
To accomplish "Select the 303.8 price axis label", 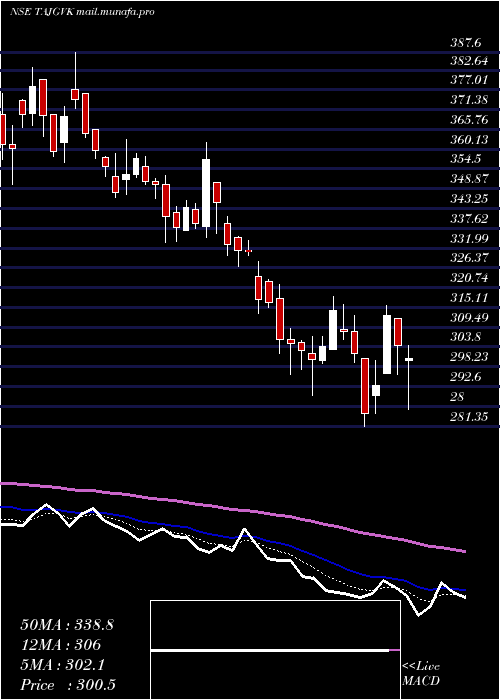I will 466,337.
